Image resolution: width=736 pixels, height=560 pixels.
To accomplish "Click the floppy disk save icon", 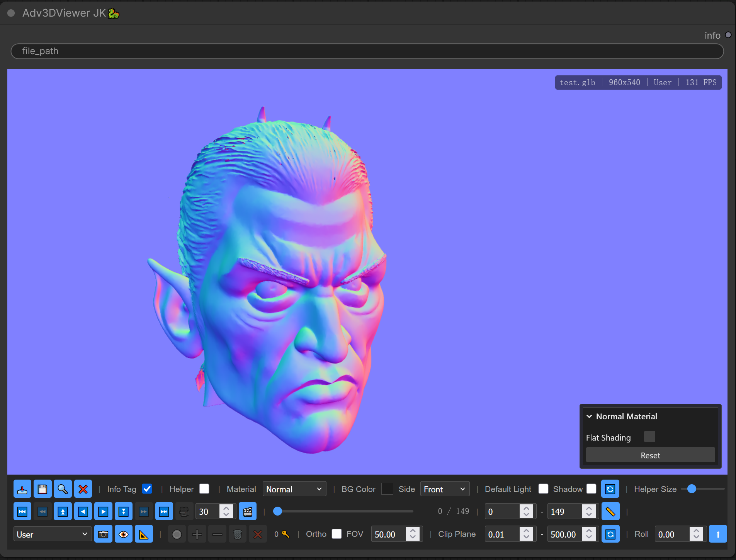I will [x=42, y=489].
